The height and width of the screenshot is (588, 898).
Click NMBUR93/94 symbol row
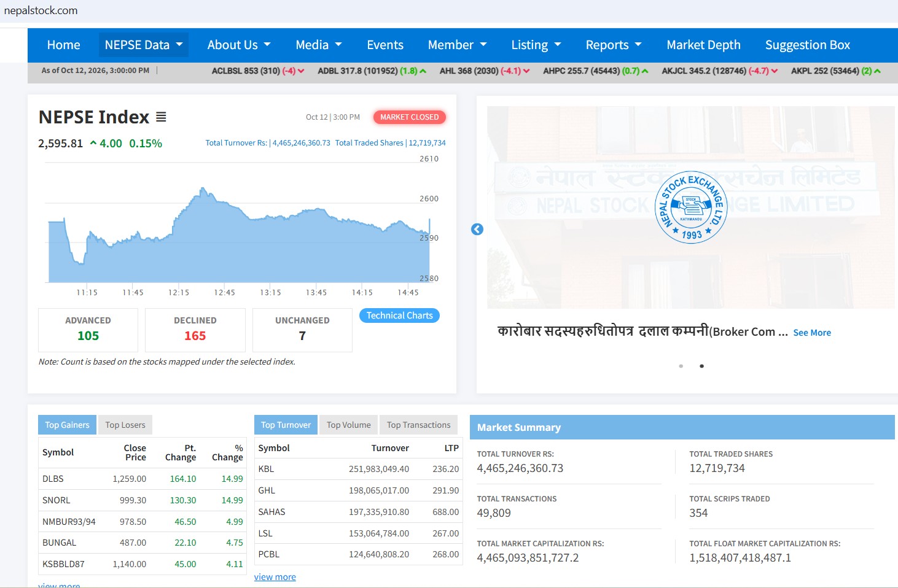click(143, 522)
